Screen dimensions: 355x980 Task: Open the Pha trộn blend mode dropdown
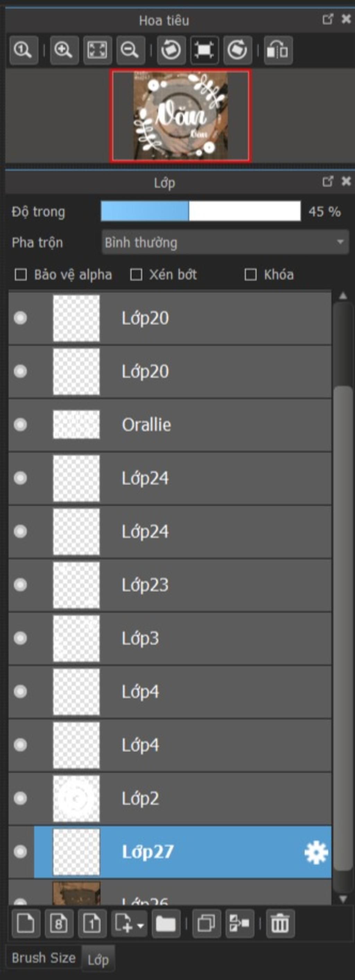(x=225, y=242)
